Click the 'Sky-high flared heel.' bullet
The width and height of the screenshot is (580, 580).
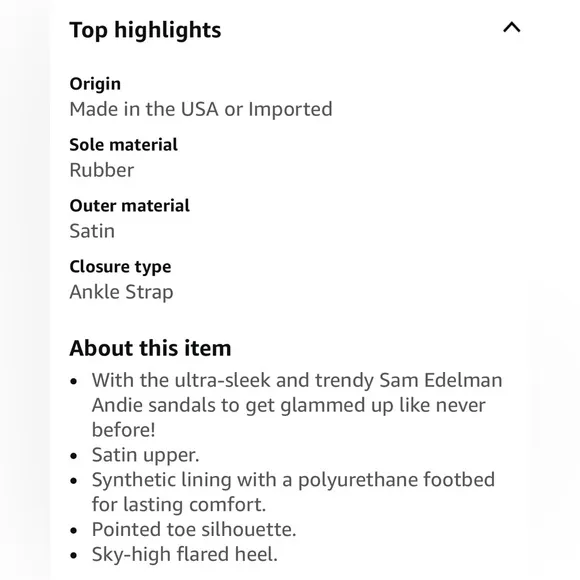coord(185,554)
